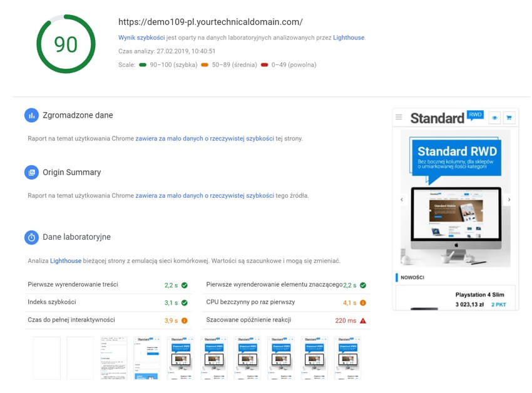Click the green checkmark beside 3,1 s
Image resolution: width=532 pixels, height=393 pixels.
click(x=185, y=303)
